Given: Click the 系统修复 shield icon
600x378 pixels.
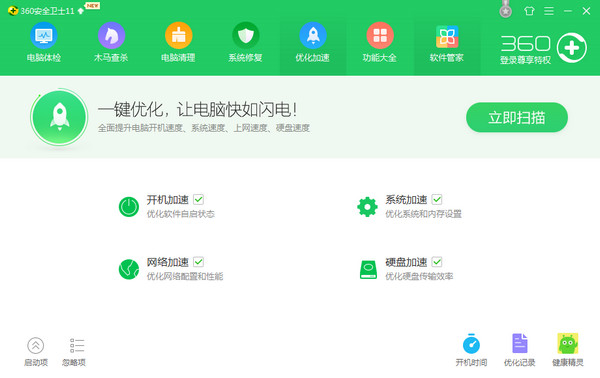Looking at the screenshot, I should [x=246, y=36].
